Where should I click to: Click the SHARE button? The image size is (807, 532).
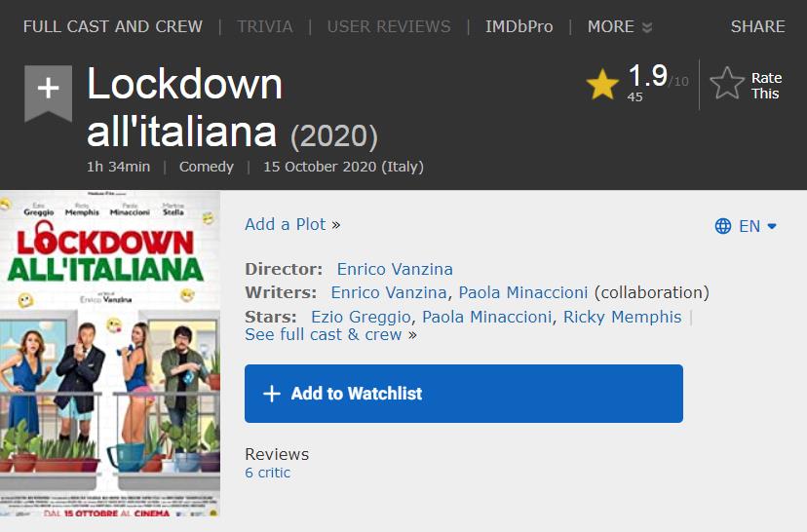click(x=757, y=26)
